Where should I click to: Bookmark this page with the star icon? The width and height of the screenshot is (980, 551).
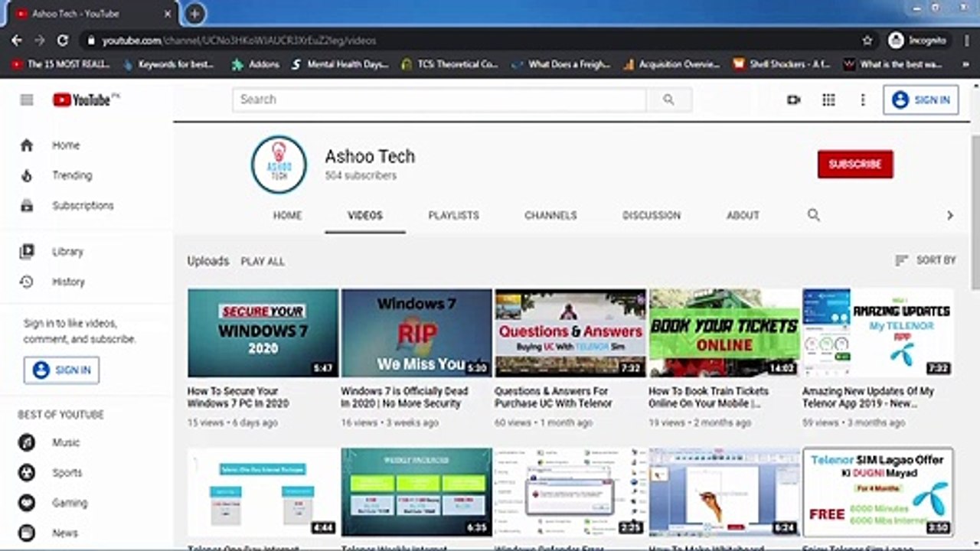[x=867, y=41]
